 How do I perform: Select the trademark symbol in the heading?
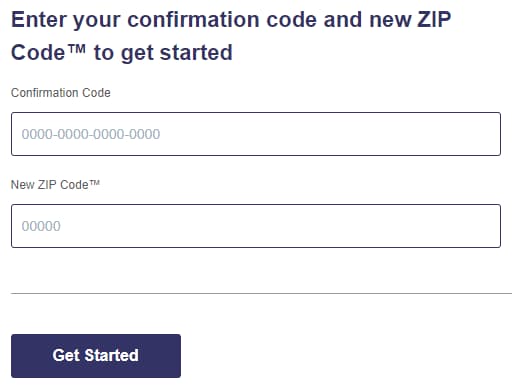pyautogui.click(x=77, y=49)
